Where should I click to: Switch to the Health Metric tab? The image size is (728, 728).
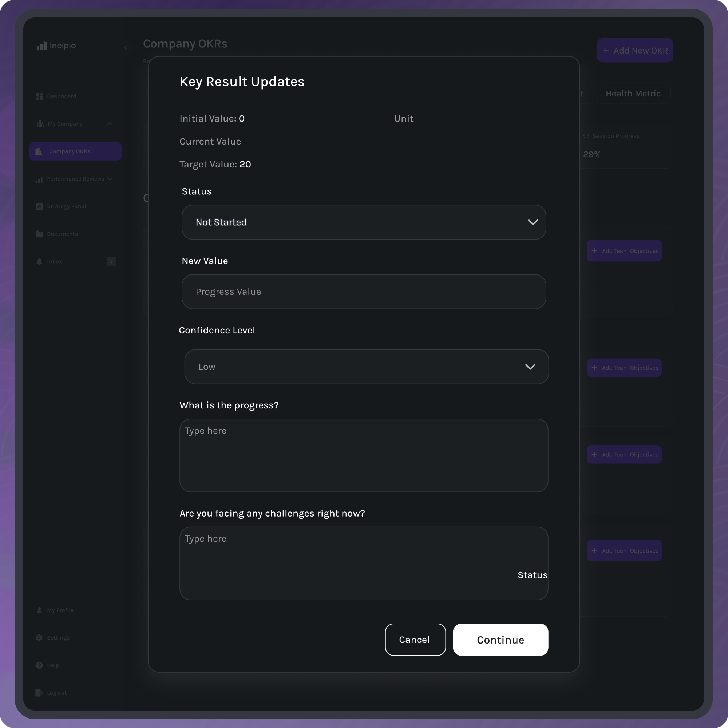coord(633,94)
